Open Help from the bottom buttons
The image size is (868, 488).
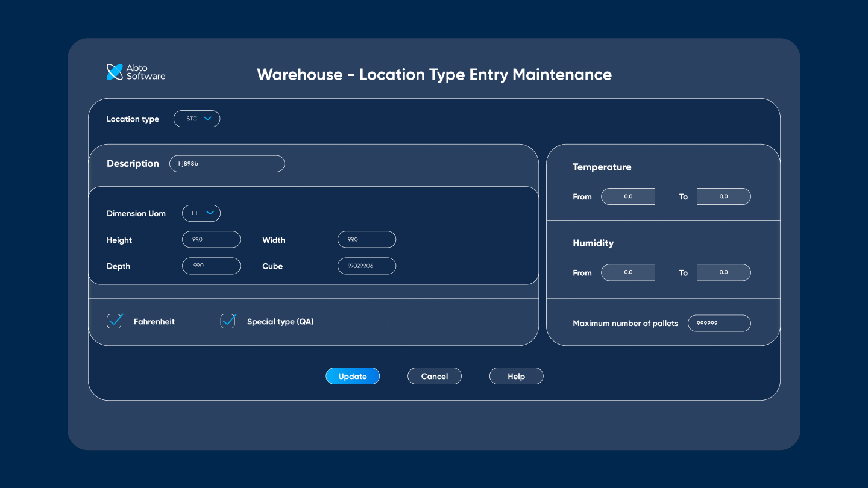point(516,376)
